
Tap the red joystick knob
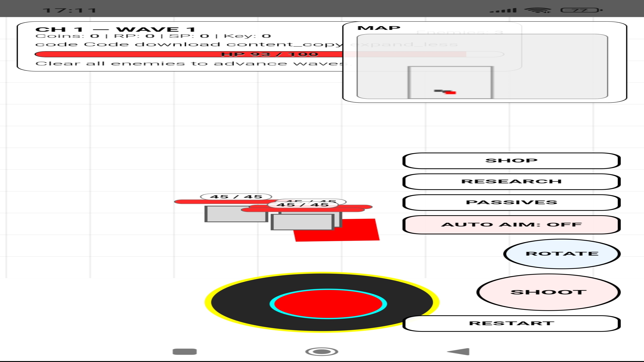tap(328, 304)
